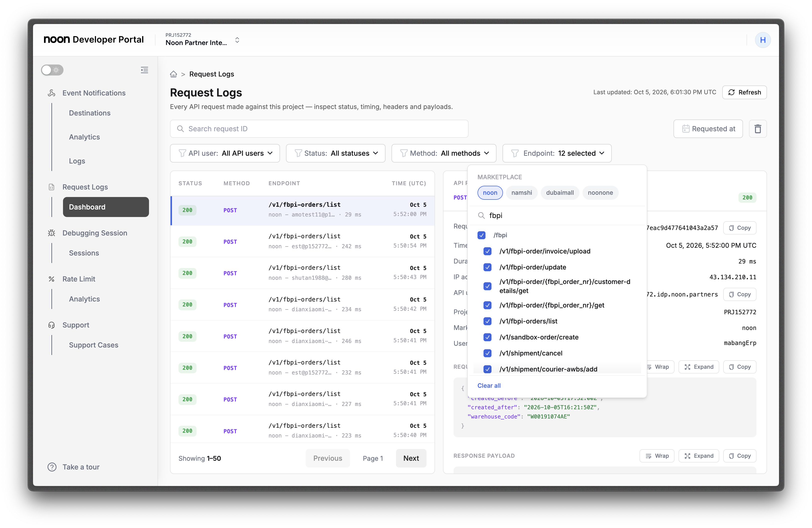Image resolution: width=812 pixels, height=528 pixels.
Task: Collapse the sidebar menu icon
Action: tap(144, 70)
